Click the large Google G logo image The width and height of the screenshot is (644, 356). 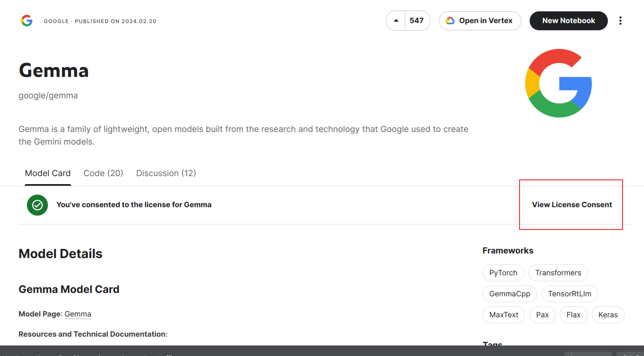point(559,83)
